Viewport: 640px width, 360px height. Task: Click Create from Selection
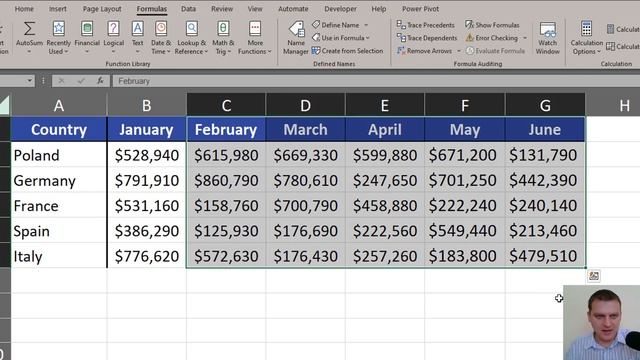point(348,51)
